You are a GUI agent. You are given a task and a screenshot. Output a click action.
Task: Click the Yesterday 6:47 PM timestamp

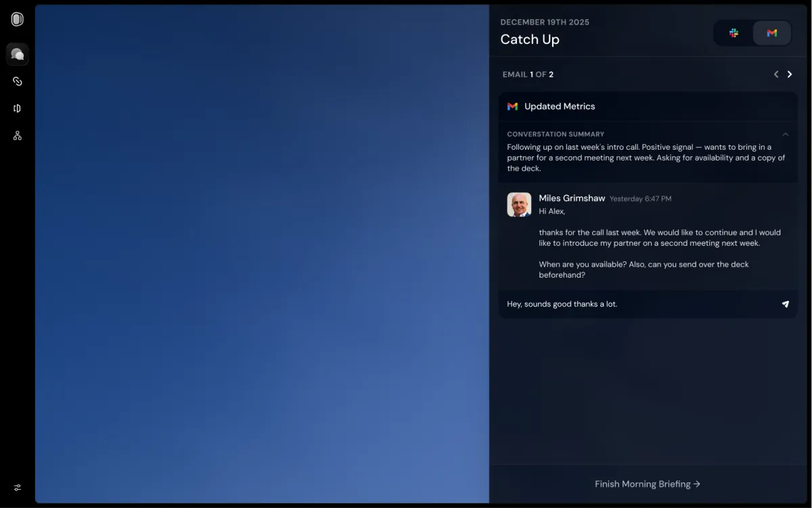coord(640,199)
